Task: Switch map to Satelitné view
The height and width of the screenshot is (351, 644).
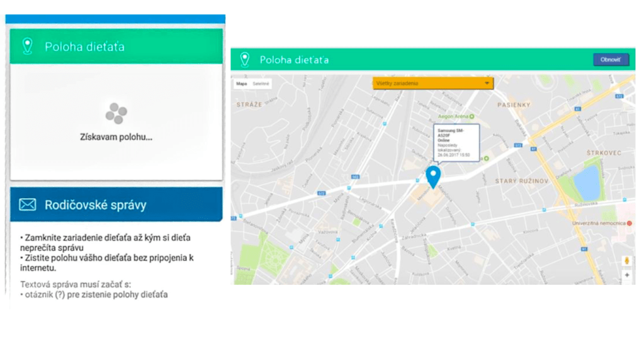Action: (261, 84)
